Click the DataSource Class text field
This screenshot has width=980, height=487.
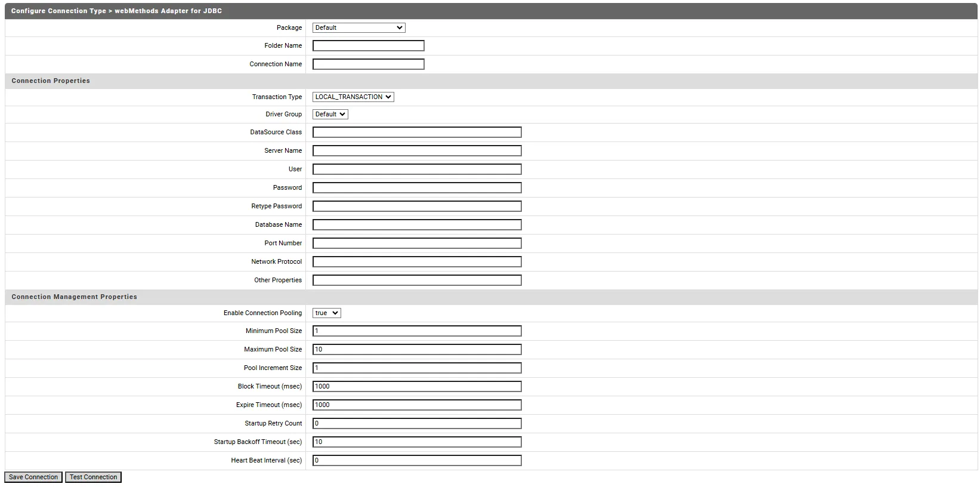pos(417,132)
